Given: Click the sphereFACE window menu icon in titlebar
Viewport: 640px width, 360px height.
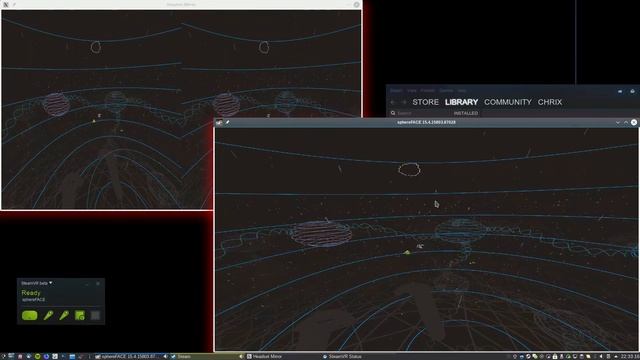Looking at the screenshot, I should (219, 122).
